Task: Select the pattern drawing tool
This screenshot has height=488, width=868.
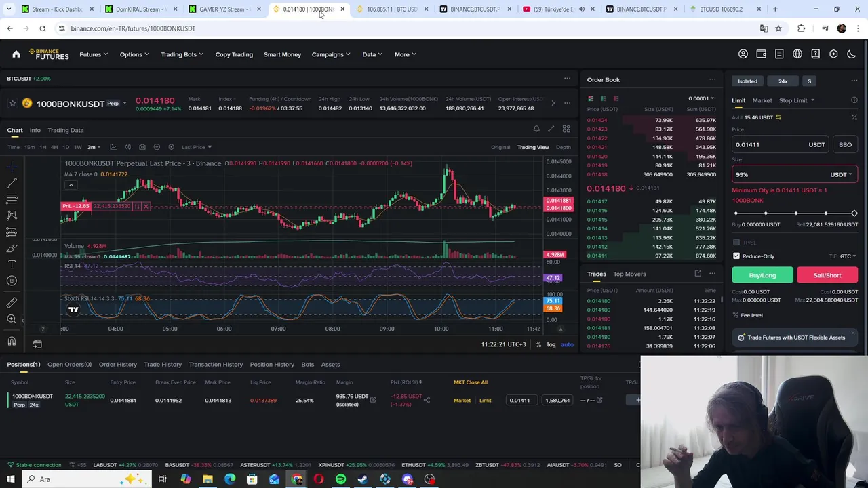Action: (x=12, y=216)
